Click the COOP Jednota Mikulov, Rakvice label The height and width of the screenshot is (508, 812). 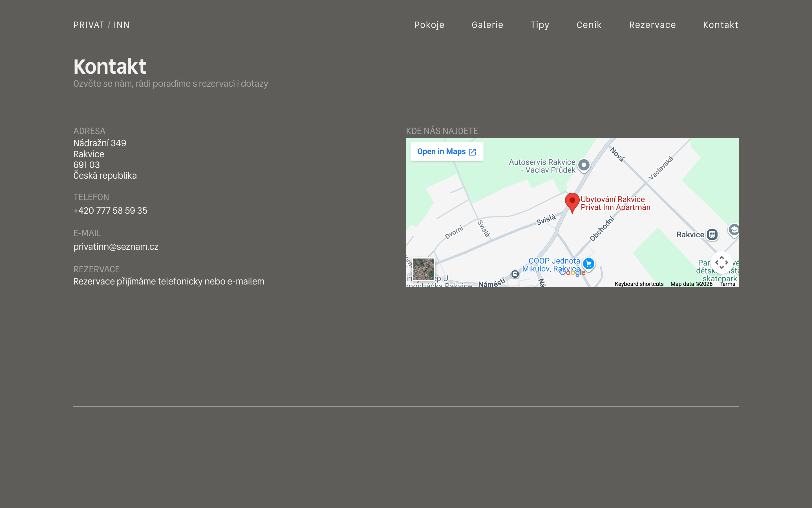pos(551,265)
